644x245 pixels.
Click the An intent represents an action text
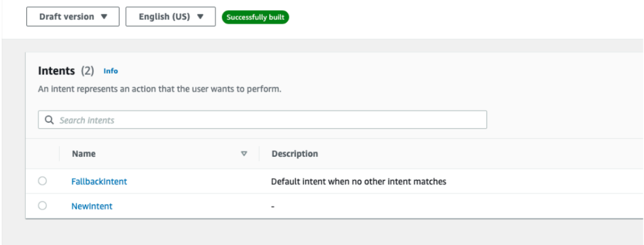tap(160, 89)
